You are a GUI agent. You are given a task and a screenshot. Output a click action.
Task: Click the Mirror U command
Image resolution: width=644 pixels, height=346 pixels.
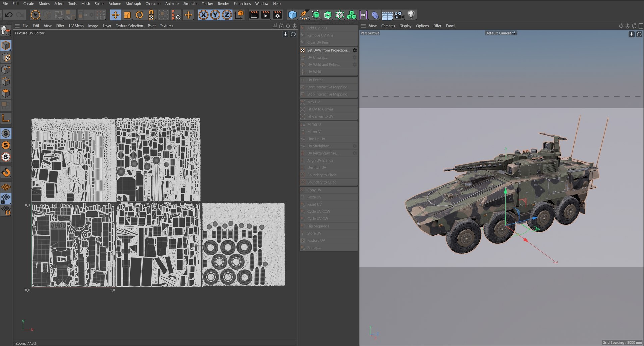[x=328, y=124]
